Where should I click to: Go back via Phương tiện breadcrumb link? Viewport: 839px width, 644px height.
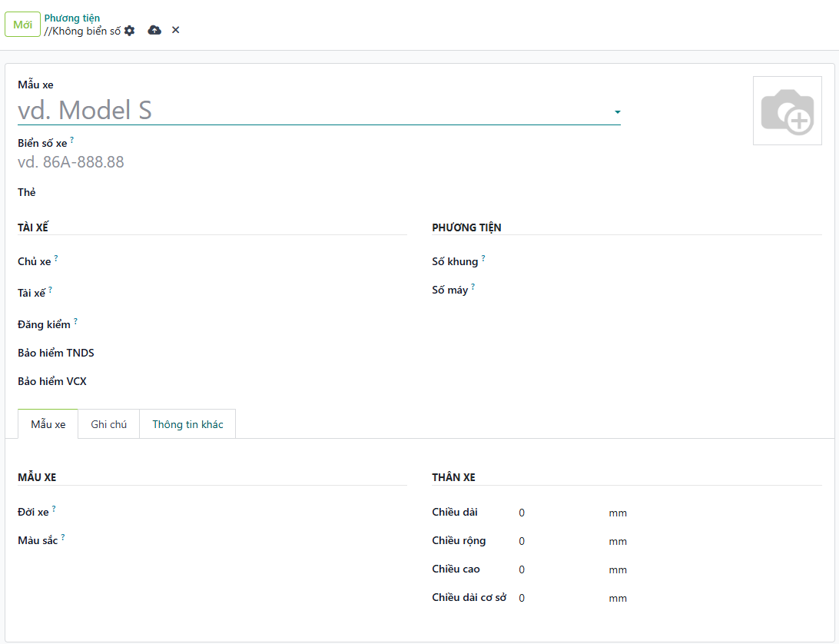point(71,18)
